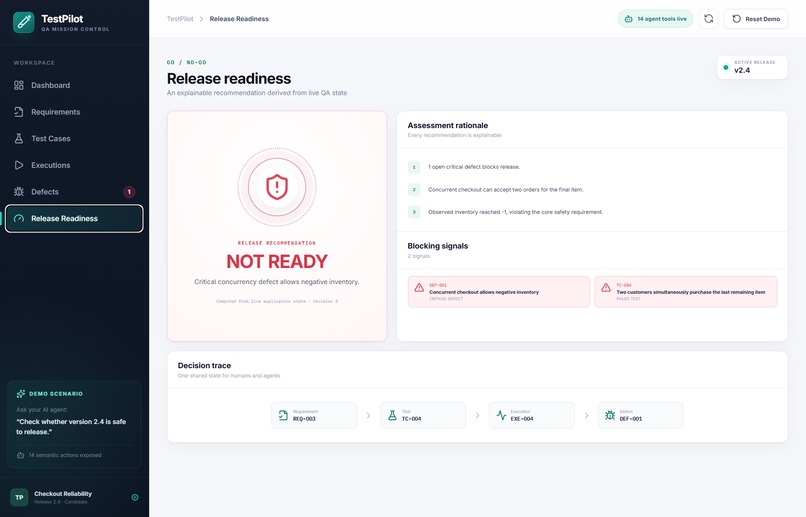
Task: Click the red Defects count badge
Action: [129, 192]
